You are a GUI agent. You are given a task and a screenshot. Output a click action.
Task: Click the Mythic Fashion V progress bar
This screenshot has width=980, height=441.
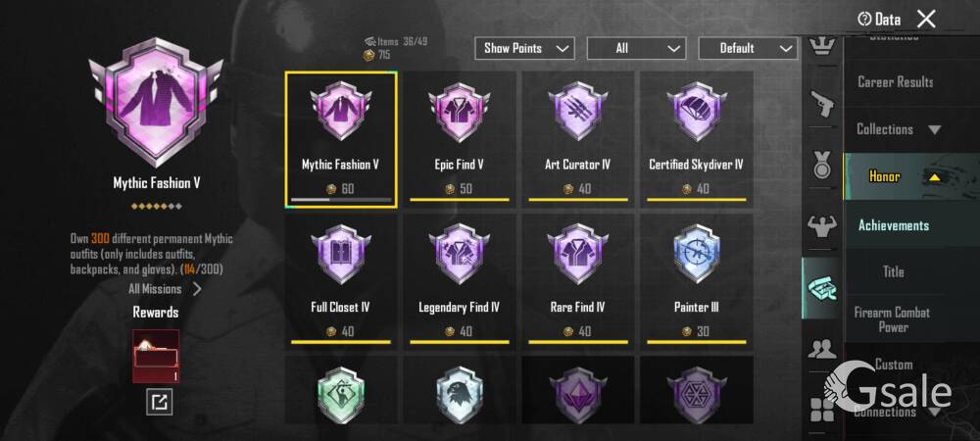[x=341, y=201]
